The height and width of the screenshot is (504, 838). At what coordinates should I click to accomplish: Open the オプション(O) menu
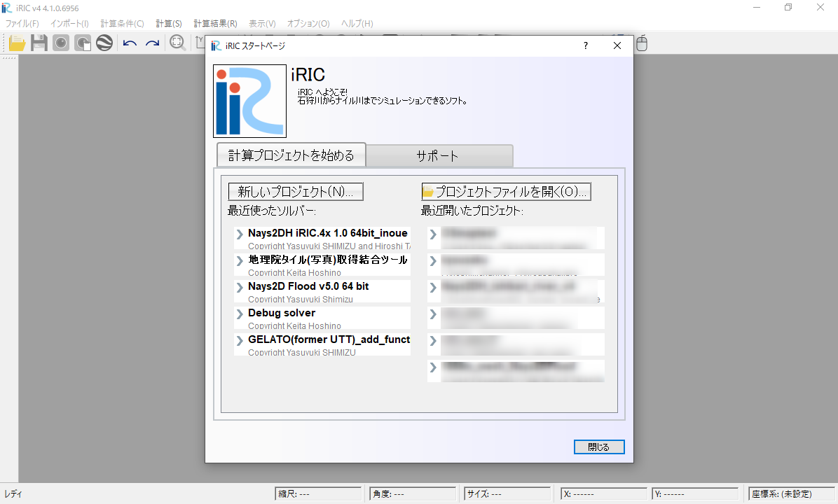pyautogui.click(x=308, y=24)
